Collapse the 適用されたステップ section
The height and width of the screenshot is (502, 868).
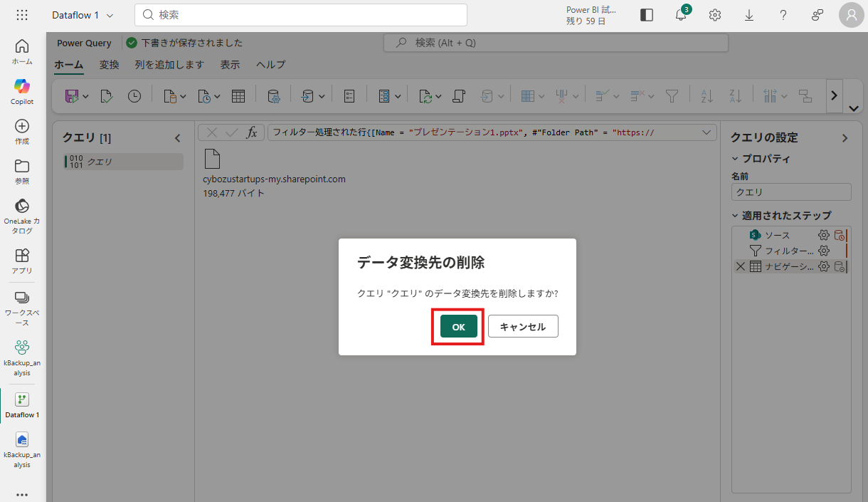[736, 215]
